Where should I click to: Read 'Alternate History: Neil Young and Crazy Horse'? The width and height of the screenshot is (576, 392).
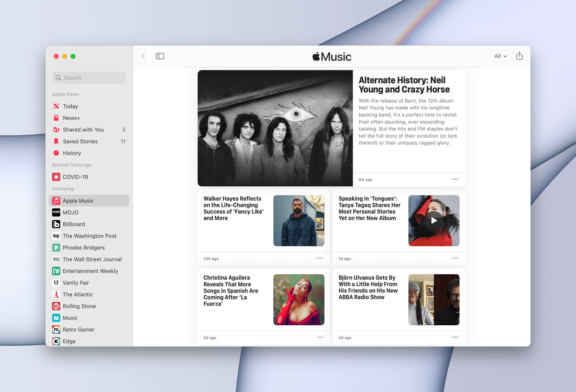[x=404, y=85]
